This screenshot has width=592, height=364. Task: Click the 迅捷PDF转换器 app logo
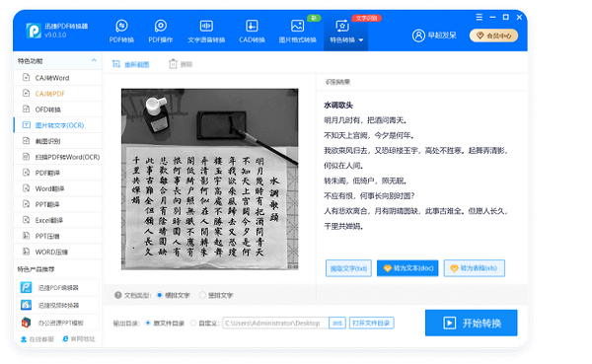point(34,31)
